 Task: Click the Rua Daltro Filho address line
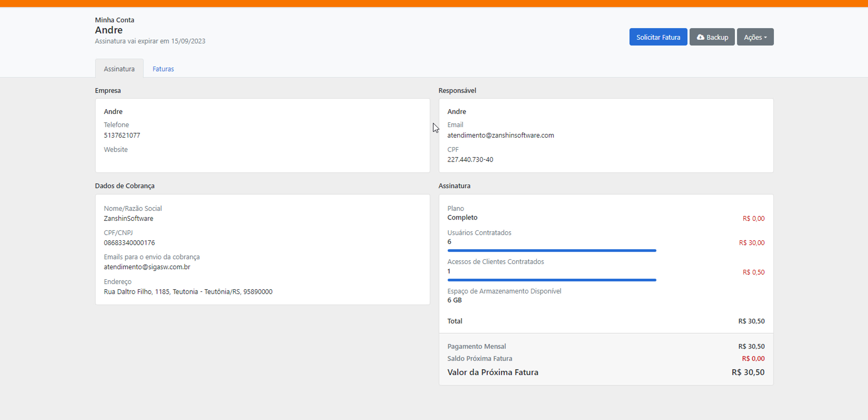[x=188, y=292]
